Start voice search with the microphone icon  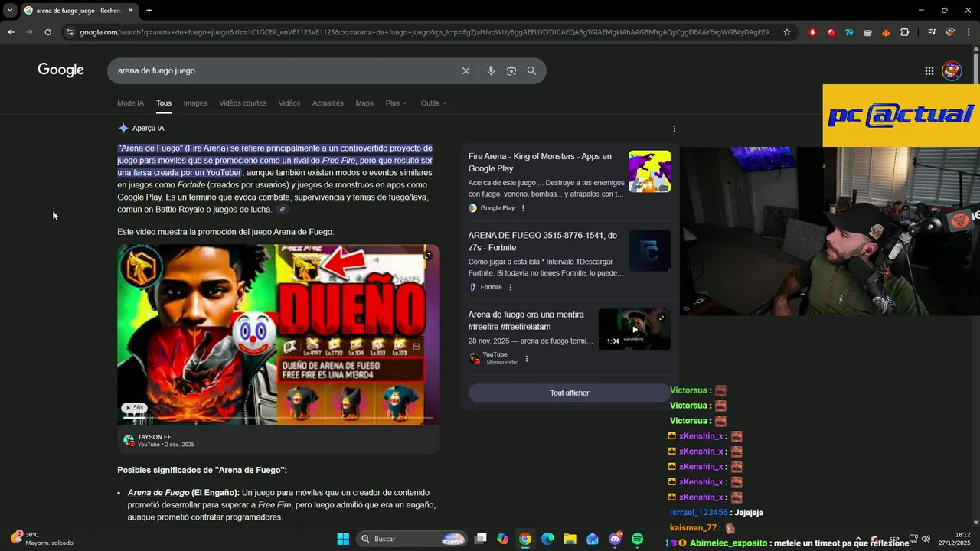point(491,70)
